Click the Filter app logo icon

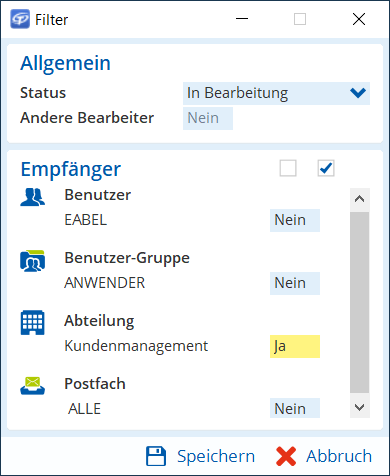20,19
